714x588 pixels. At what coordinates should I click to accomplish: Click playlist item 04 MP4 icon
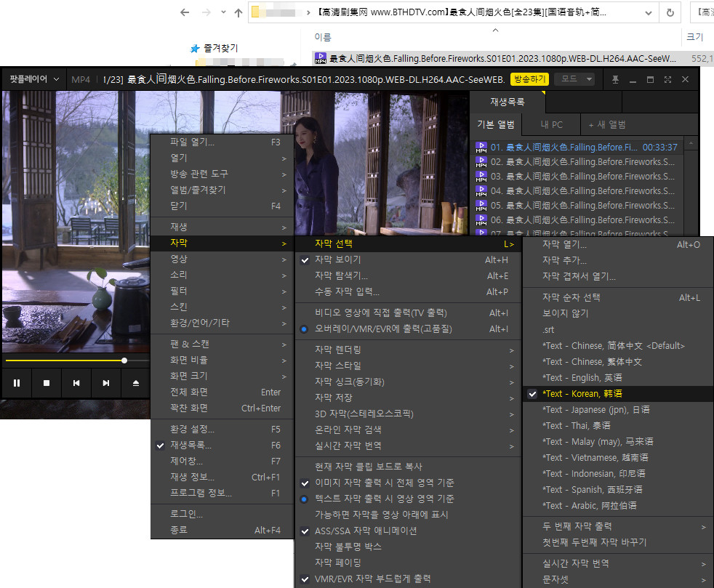pyautogui.click(x=481, y=191)
